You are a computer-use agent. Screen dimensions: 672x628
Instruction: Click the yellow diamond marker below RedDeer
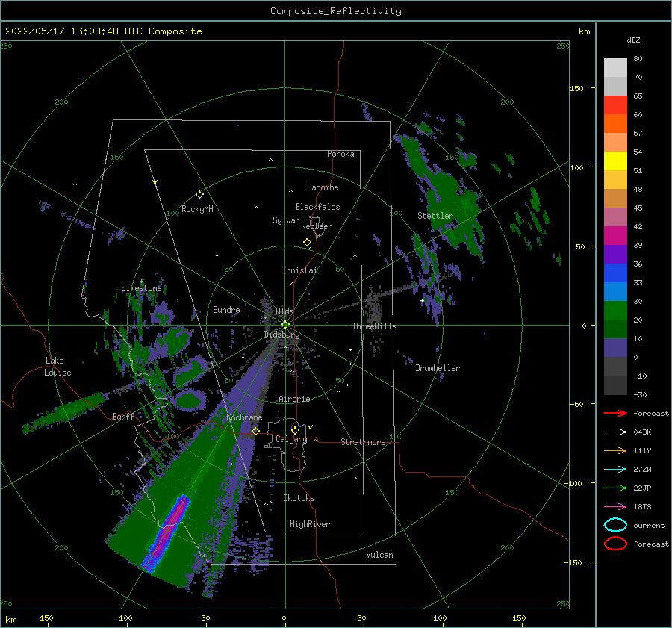pos(308,243)
